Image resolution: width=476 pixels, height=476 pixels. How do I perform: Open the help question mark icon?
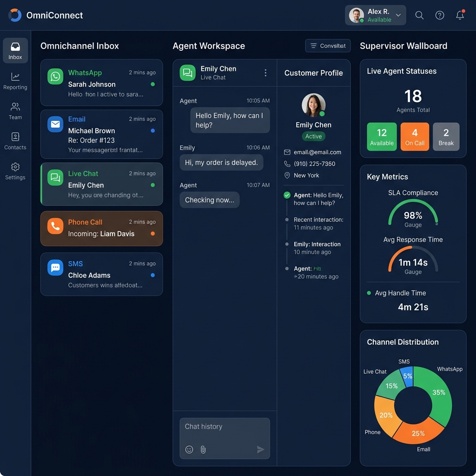click(440, 15)
